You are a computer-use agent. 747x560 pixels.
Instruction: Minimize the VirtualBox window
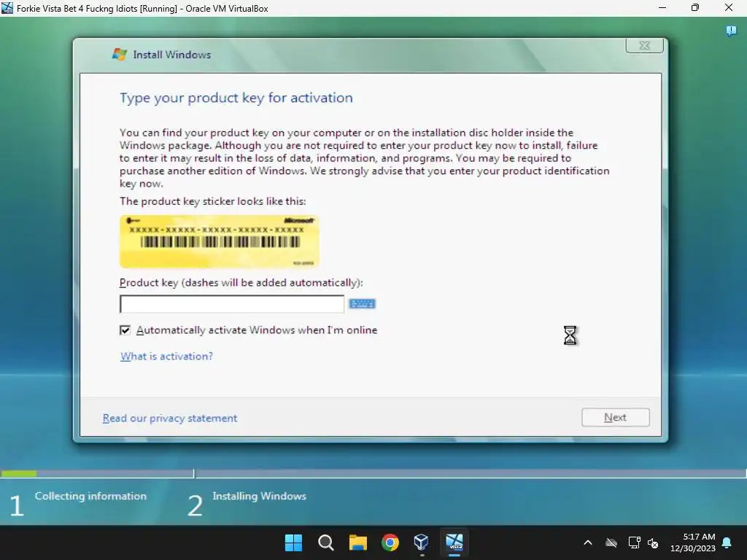(662, 7)
